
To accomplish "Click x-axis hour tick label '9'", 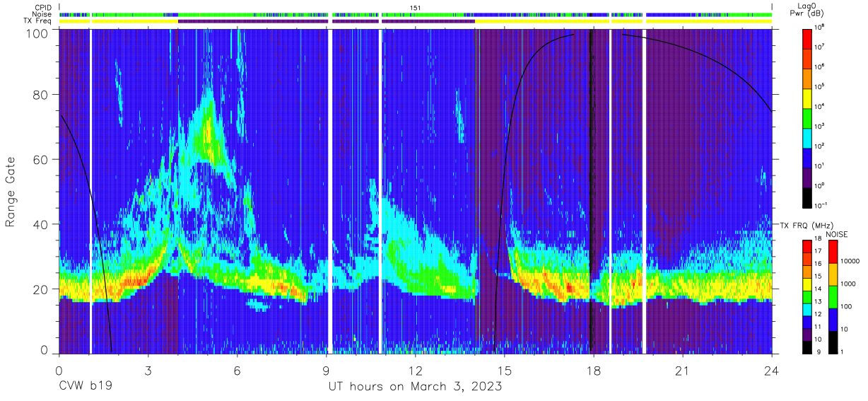I will [326, 370].
